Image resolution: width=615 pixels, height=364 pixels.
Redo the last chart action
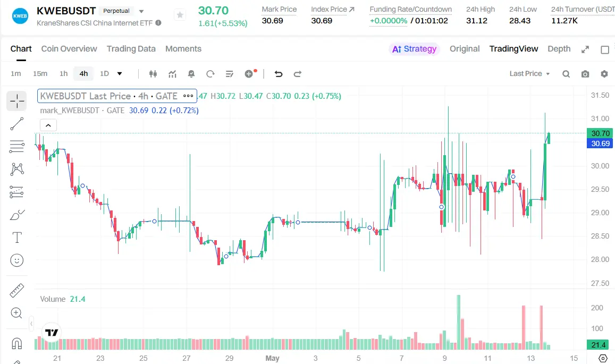[x=297, y=74]
